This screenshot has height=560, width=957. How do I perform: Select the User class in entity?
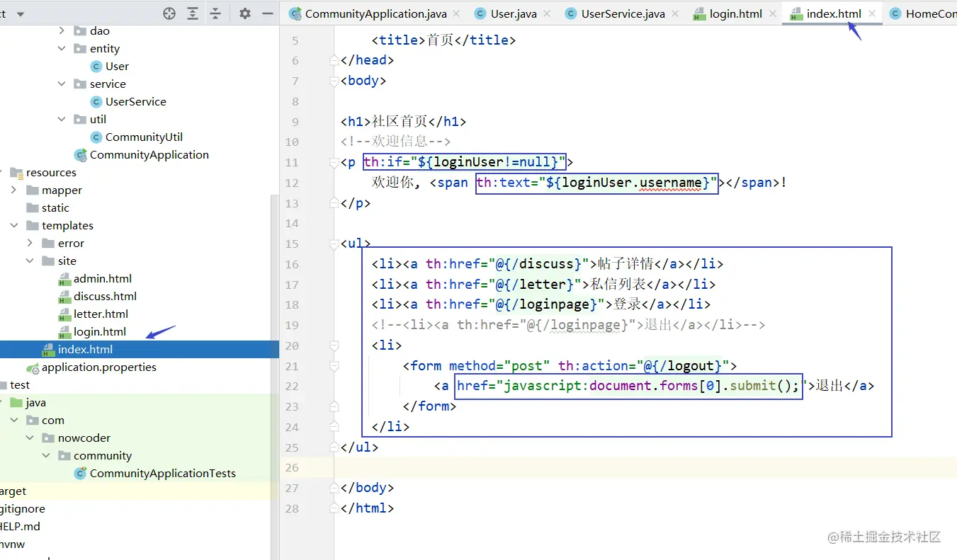pos(117,66)
